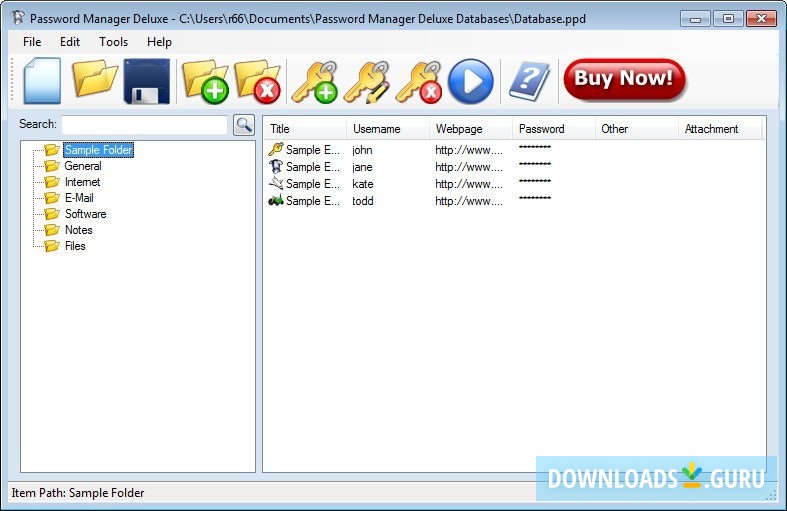The width and height of the screenshot is (787, 511).
Task: Click the key icon of john's entry
Action: (x=276, y=149)
